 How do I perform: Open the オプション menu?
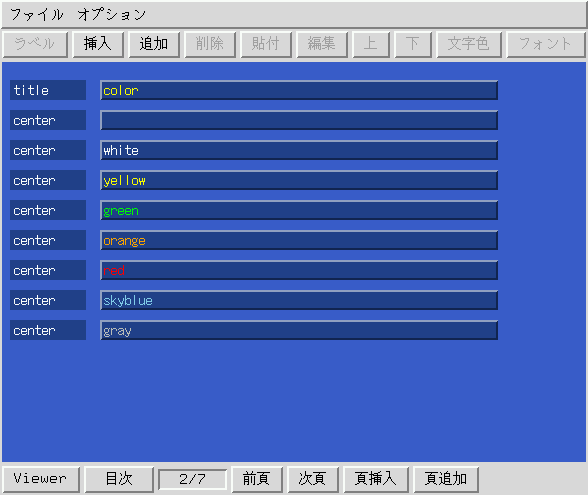click(x=111, y=15)
